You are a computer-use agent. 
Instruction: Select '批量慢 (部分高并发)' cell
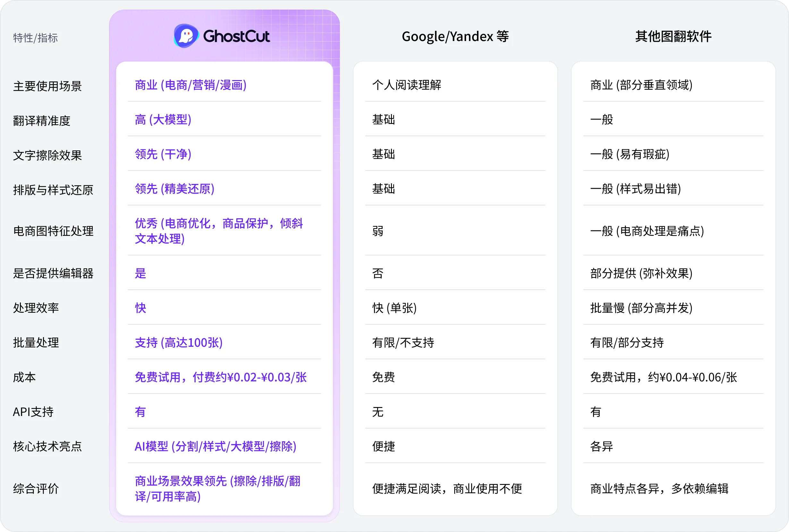(x=642, y=308)
